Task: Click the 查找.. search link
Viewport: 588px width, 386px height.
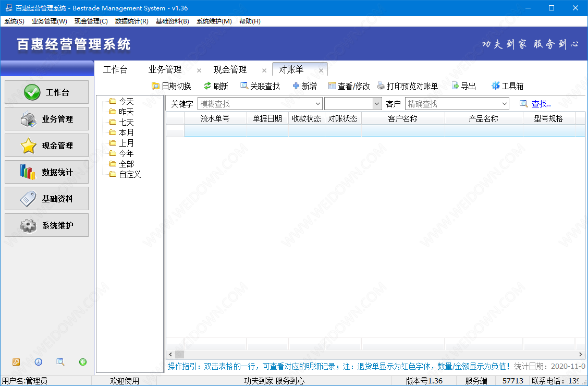Action: pos(541,104)
